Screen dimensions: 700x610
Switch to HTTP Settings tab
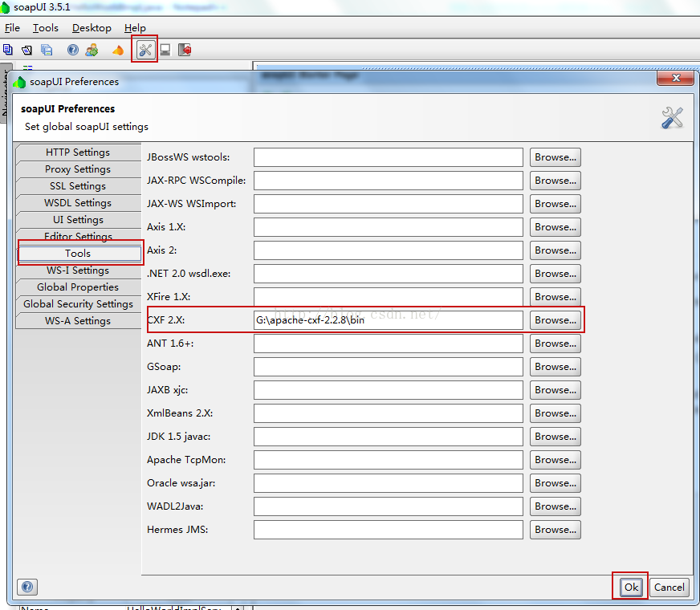(x=78, y=152)
